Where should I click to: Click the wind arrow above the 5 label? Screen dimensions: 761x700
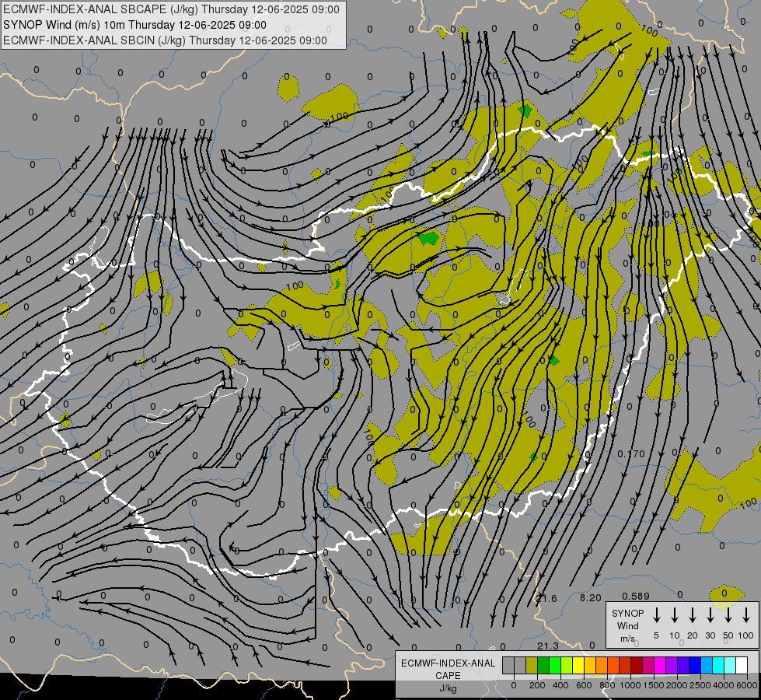point(656,615)
